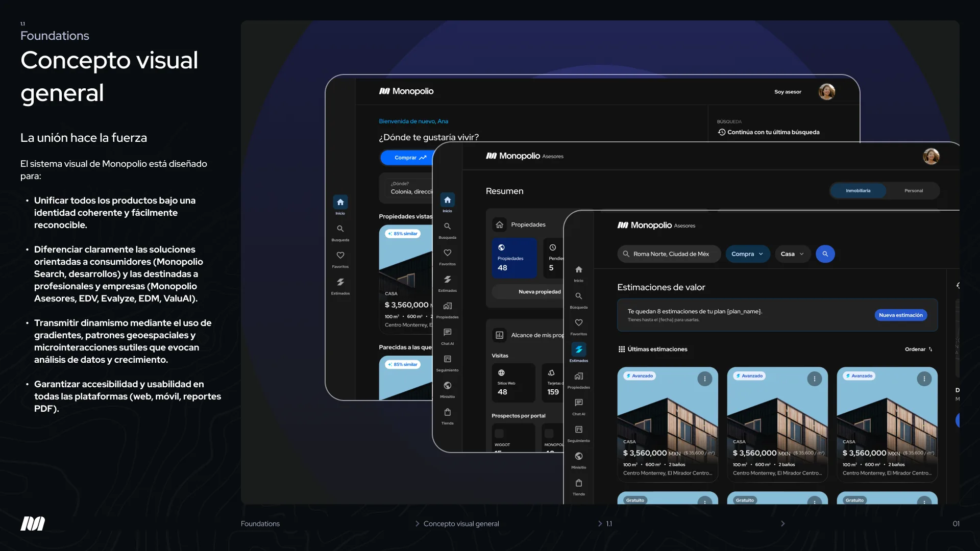Open the Ordenar sort control
980x551 pixels.
pyautogui.click(x=919, y=349)
